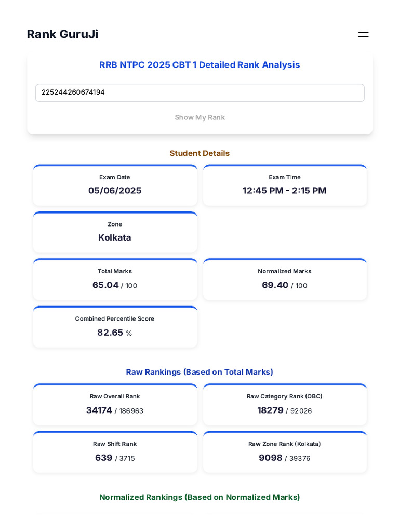399x532 pixels.
Task: Select the Raw Category Rank (OBC) card
Action: tap(285, 405)
